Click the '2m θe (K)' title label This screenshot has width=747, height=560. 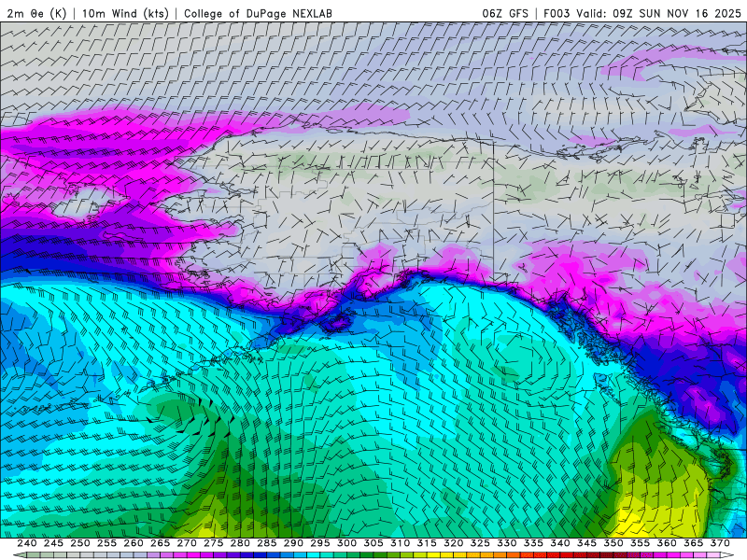point(37,14)
